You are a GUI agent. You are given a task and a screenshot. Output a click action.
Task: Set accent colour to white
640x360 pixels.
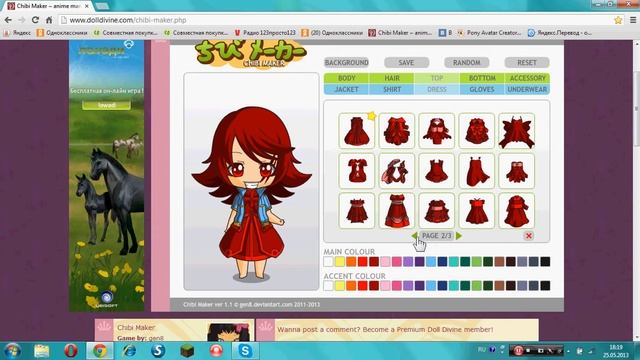tap(328, 285)
